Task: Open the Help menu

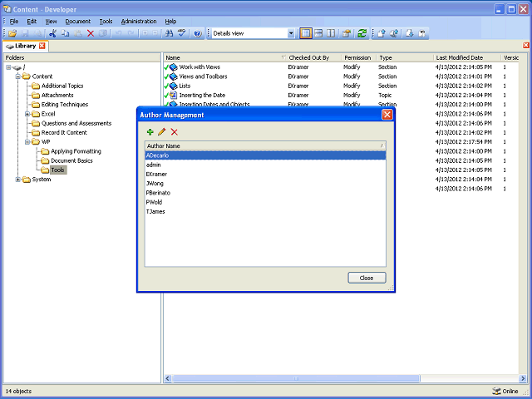Action: click(170, 22)
